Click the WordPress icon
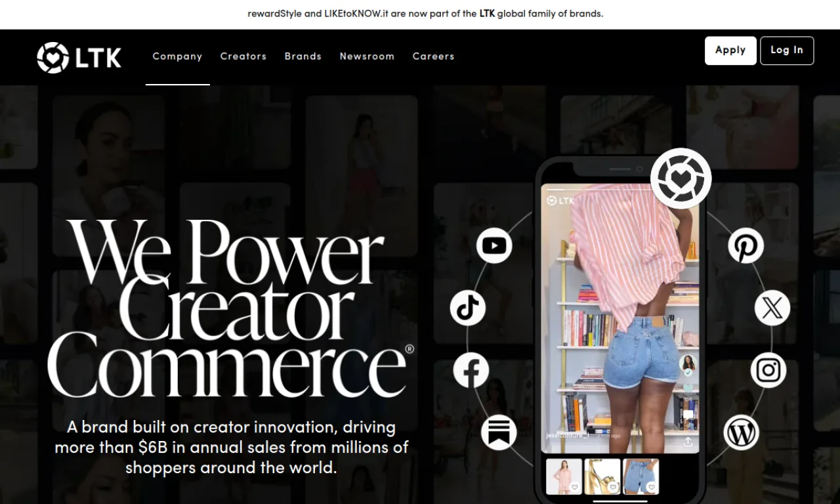 coord(742,433)
